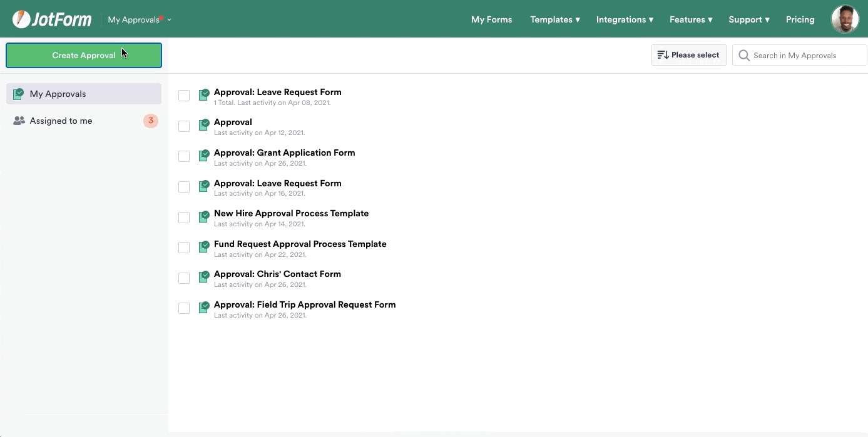
Task: Click the approval icon beside Approval: Chris' Contact Form
Action: coord(204,277)
